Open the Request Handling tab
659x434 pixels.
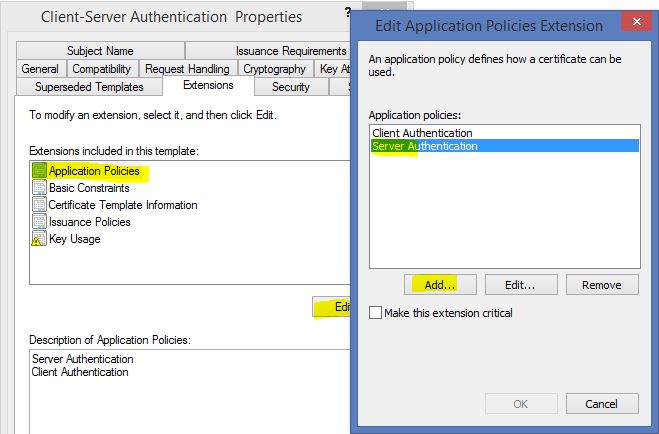tap(187, 69)
